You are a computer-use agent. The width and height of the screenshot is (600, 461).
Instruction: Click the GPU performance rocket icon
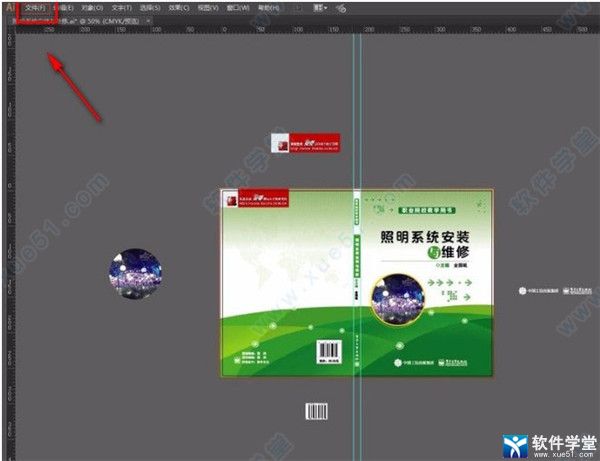click(341, 8)
